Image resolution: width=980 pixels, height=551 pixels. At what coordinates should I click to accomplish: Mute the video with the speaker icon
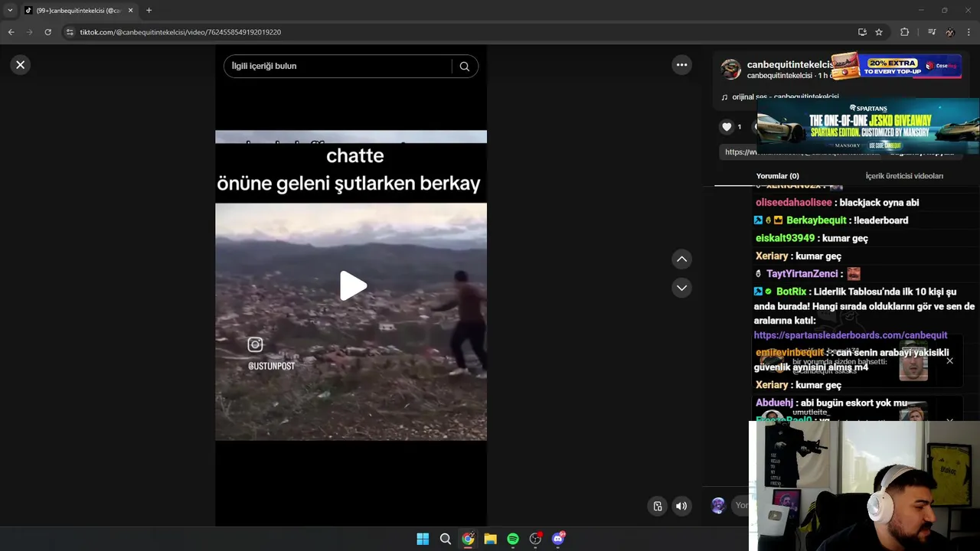click(681, 506)
